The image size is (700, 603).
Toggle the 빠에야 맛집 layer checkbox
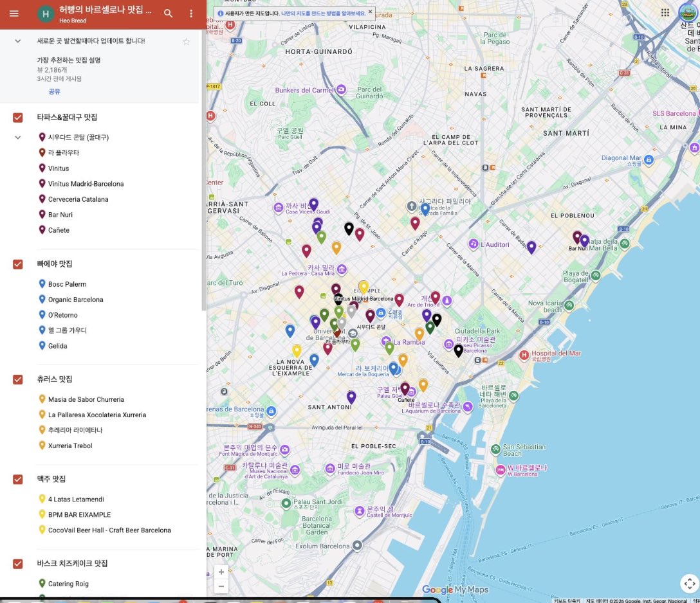pyautogui.click(x=18, y=264)
